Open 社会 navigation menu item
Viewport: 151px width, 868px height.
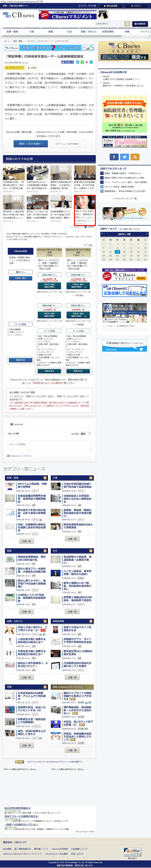(69, 32)
